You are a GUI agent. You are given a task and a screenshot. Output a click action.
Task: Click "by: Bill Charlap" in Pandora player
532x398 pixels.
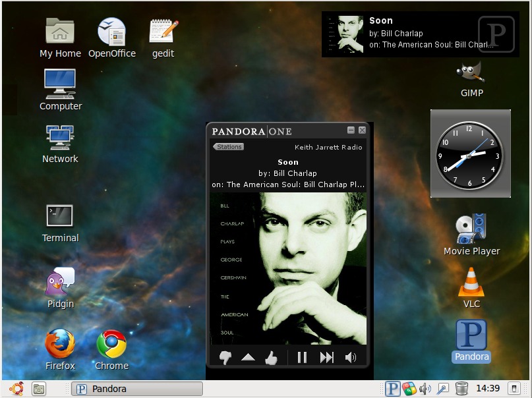pos(287,173)
